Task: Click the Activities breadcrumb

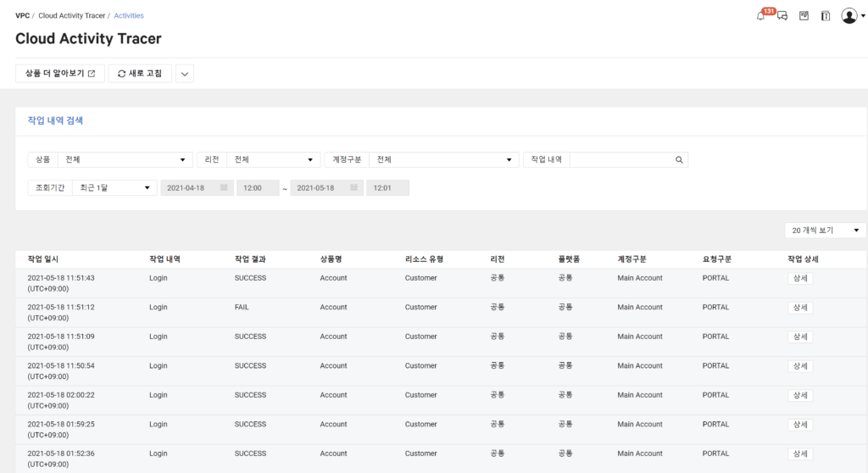Action: (129, 15)
